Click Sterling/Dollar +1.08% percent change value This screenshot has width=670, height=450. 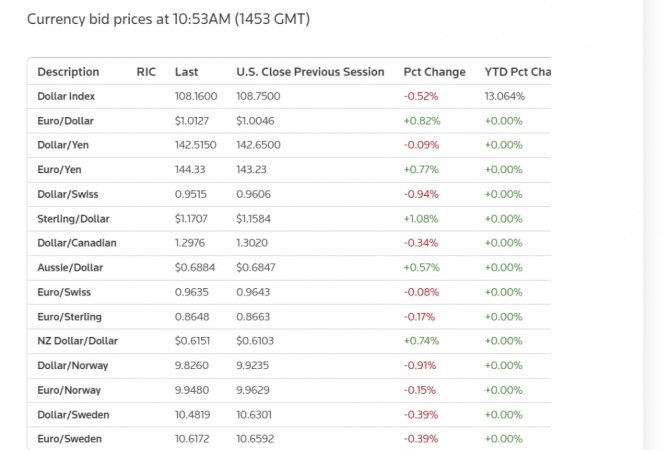point(421,218)
